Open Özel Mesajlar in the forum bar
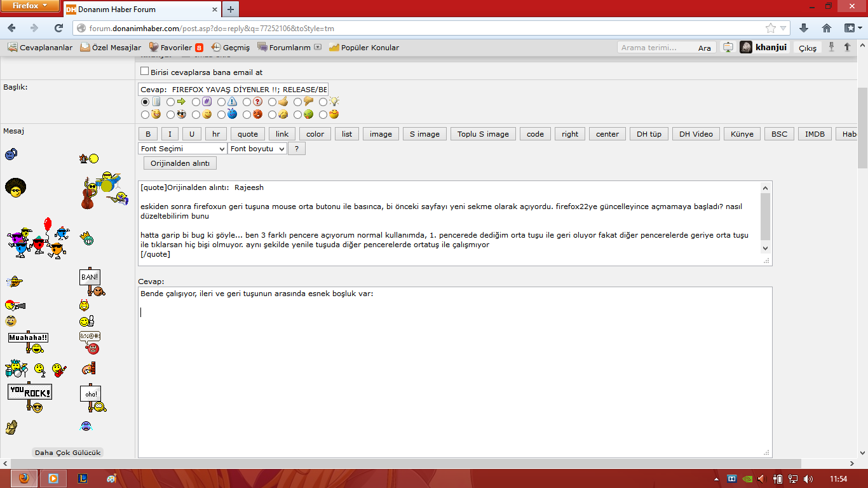Viewport: 868px width, 488px height. tap(111, 48)
